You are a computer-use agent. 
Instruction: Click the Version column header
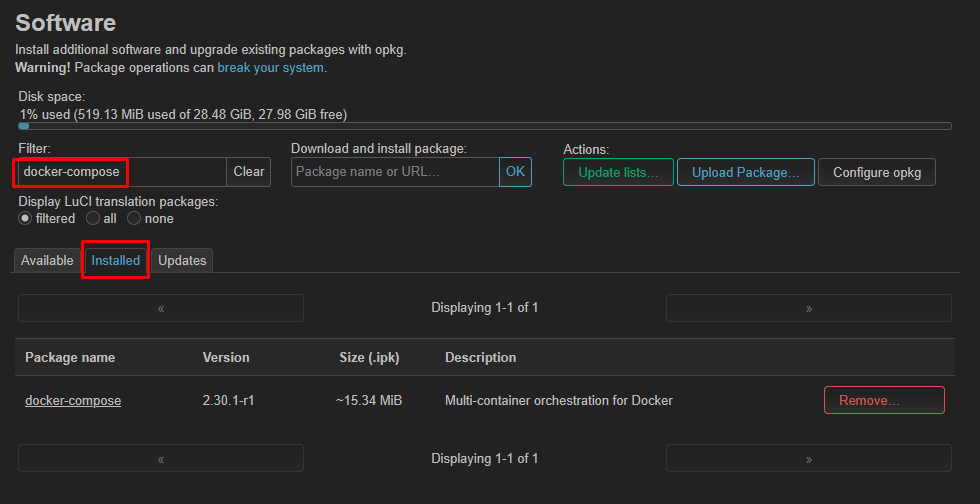click(x=226, y=358)
